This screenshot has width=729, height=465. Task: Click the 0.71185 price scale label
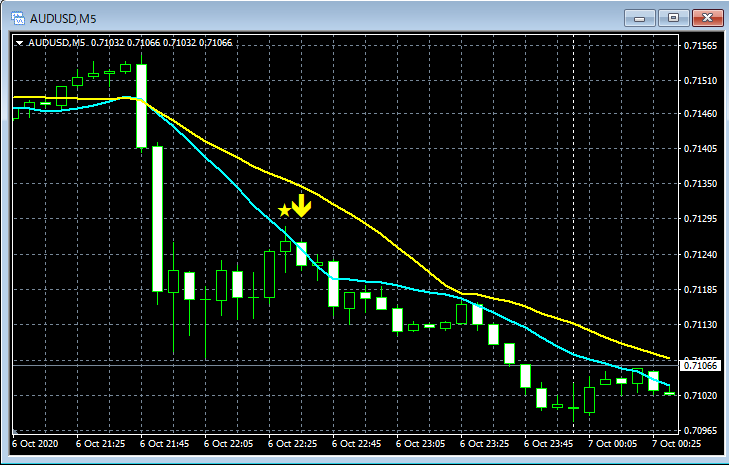click(701, 290)
